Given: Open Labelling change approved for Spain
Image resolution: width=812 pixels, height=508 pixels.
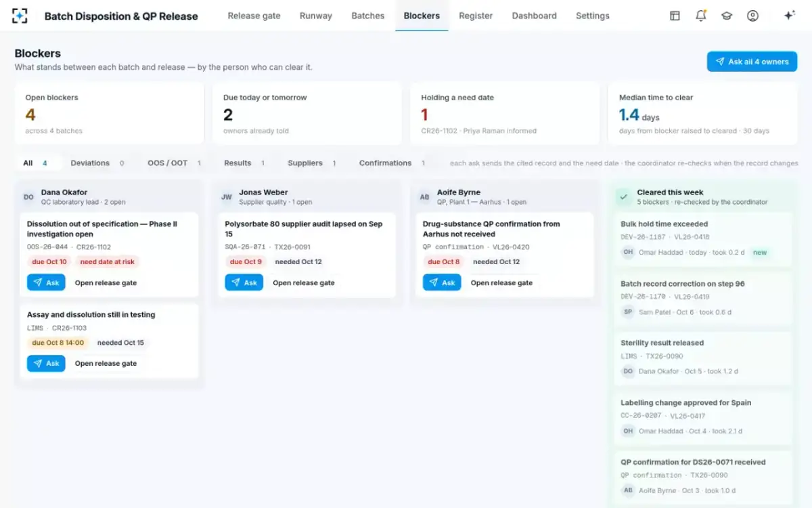Looking at the screenshot, I should click(703, 417).
